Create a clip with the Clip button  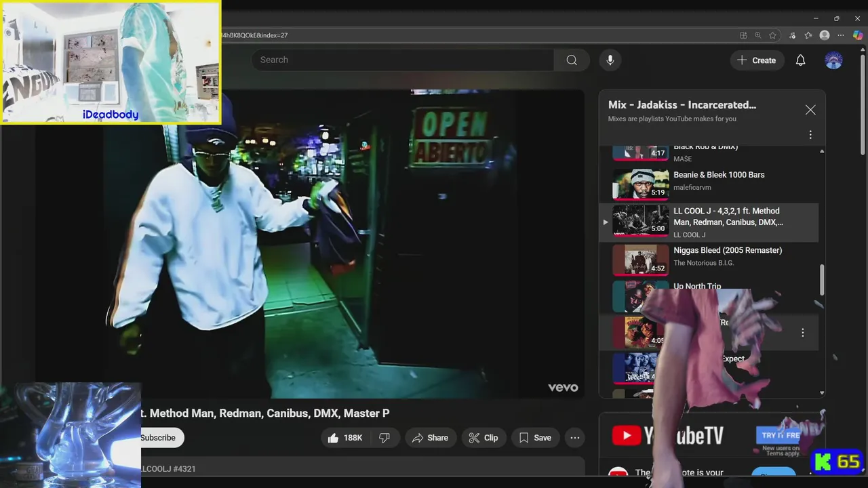coord(484,438)
